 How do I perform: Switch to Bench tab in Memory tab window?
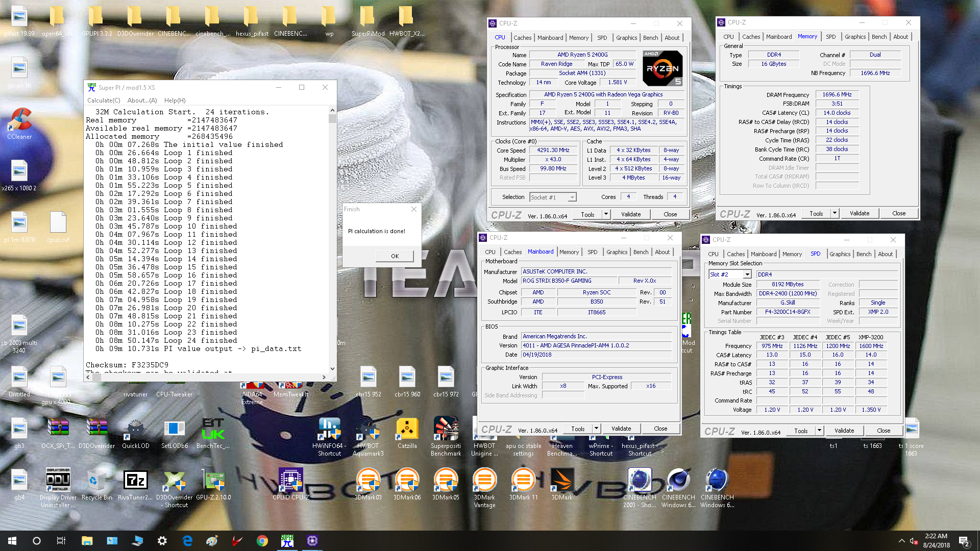[879, 37]
